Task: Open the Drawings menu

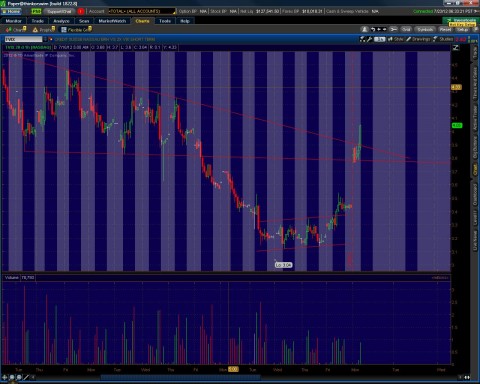Action: tap(418, 39)
